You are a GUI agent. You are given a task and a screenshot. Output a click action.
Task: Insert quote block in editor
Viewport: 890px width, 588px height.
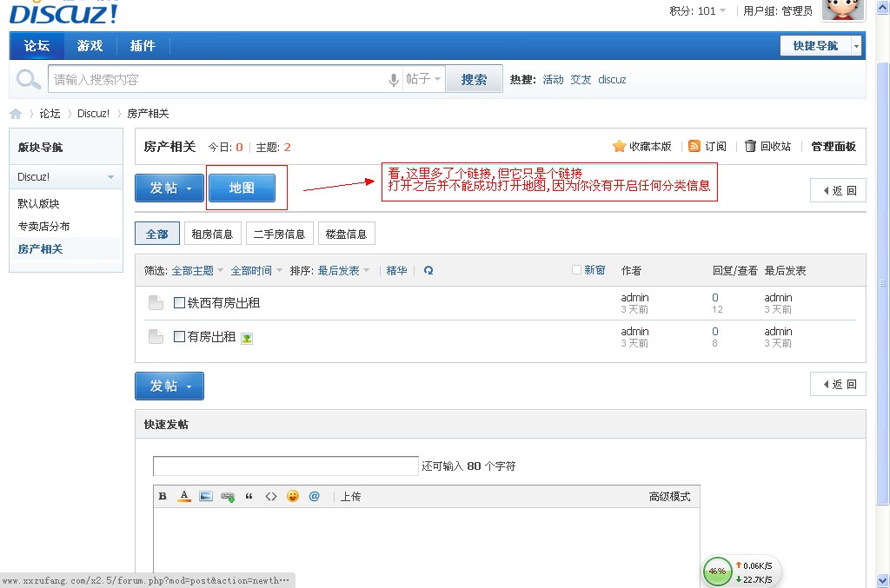(249, 497)
